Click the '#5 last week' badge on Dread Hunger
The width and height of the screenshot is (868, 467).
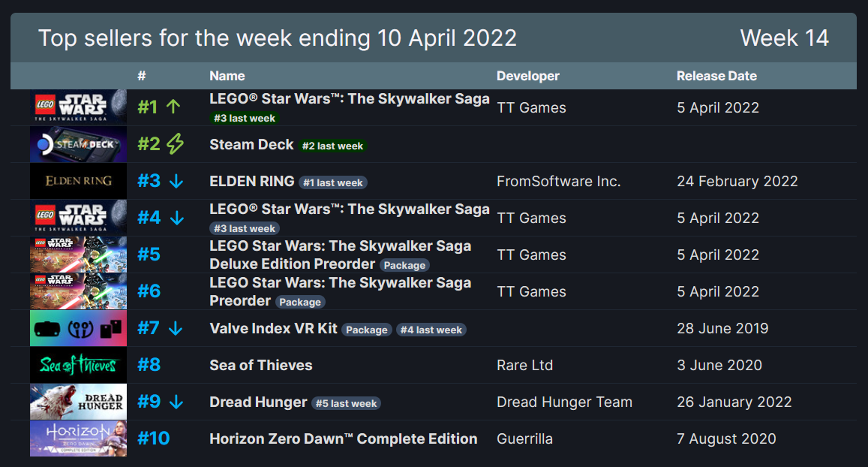point(346,403)
